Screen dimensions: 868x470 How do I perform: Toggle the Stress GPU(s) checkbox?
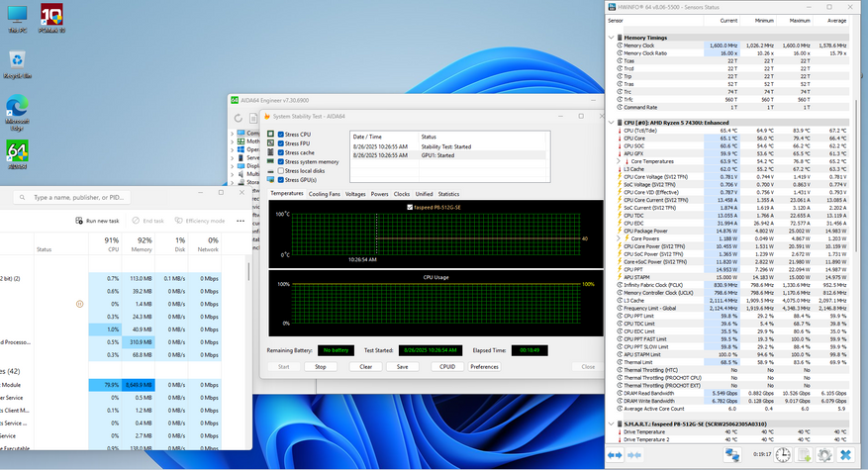click(x=281, y=180)
